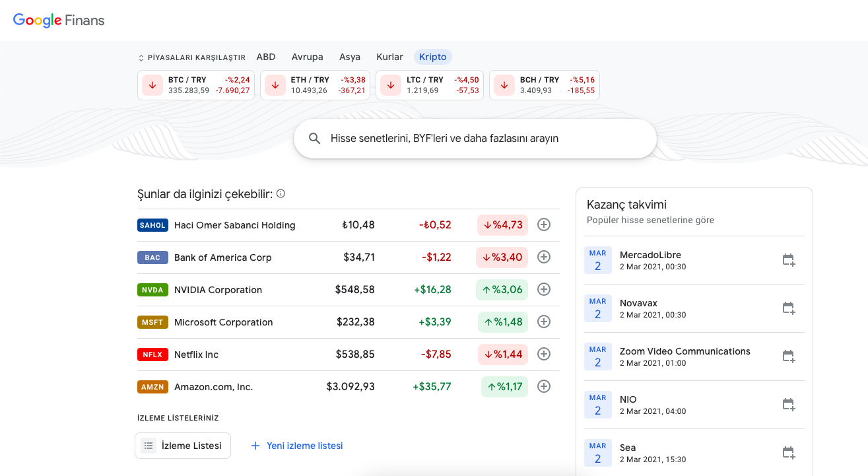Open NIO earnings entry
The width and height of the screenshot is (868, 476).
(x=694, y=405)
